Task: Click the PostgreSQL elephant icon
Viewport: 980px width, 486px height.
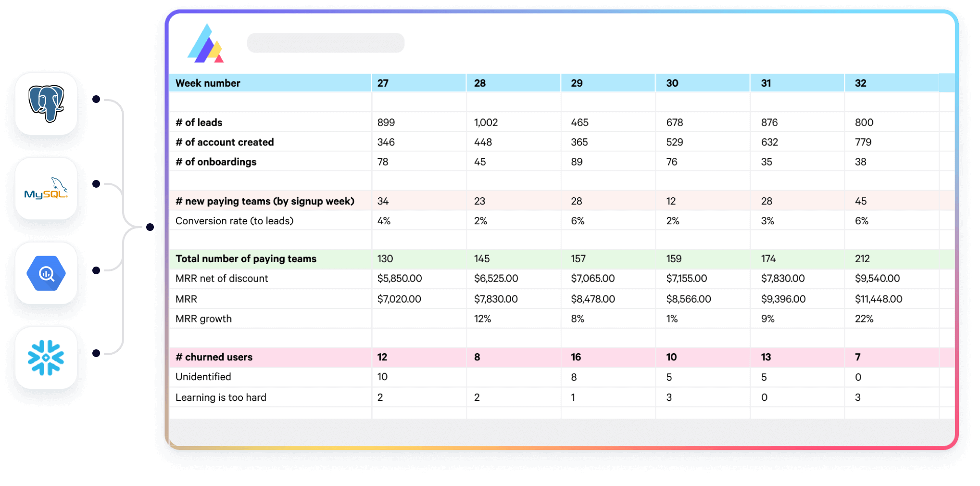Action: 46,104
